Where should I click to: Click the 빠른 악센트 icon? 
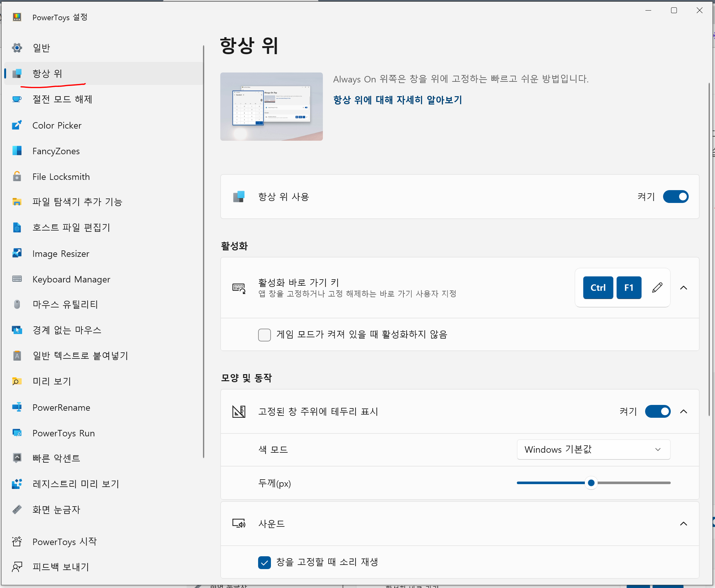pos(17,458)
